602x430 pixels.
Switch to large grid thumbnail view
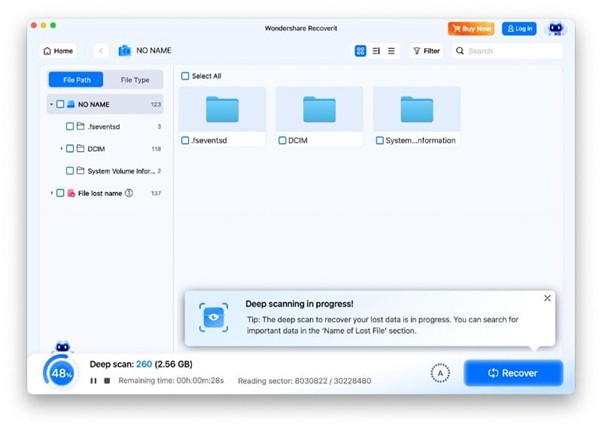[360, 51]
